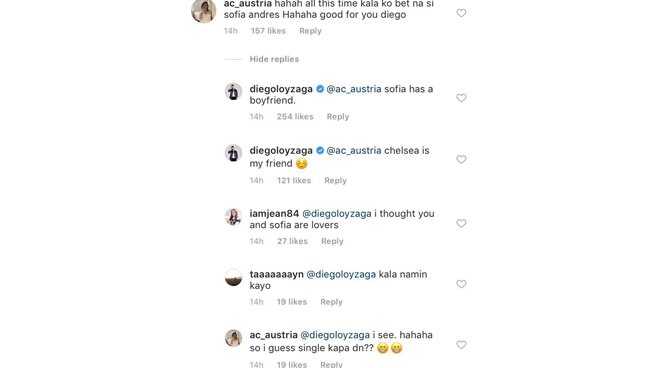
Task: Reply to iamjean84's comment
Action: [x=332, y=241]
